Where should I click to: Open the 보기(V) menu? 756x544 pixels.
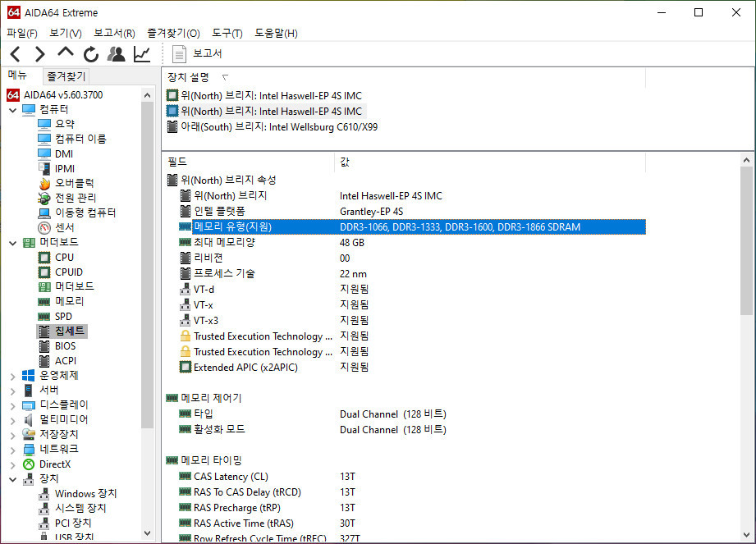tap(66, 34)
